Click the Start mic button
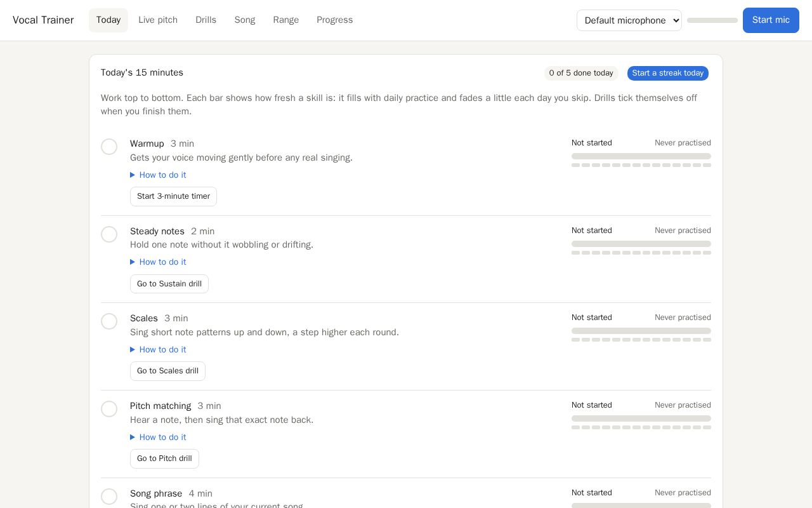Screen dimensions: 812x508 pos(771,20)
